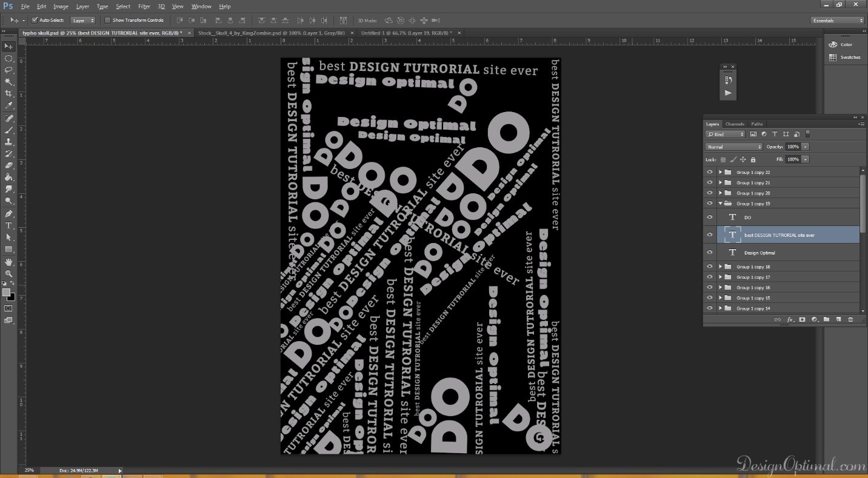Screen dimensions: 868x478
Task: Open the Opacity slider dropdown arrow
Action: (x=805, y=147)
